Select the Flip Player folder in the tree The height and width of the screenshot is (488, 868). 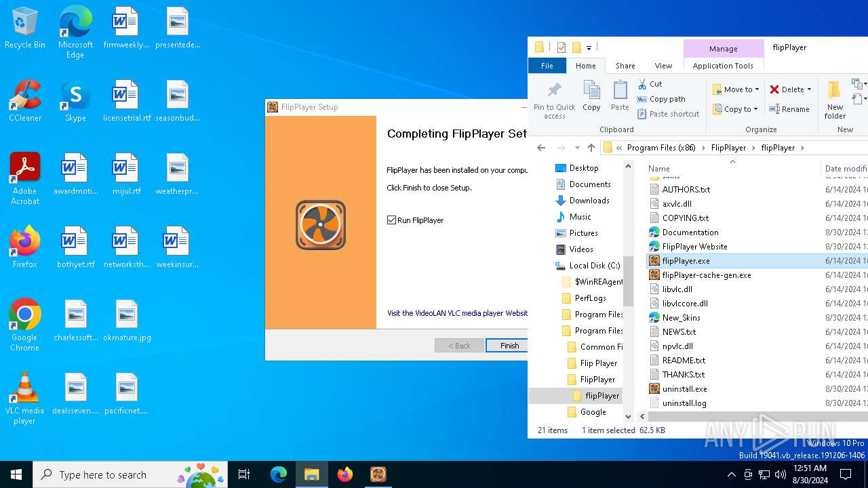point(598,363)
